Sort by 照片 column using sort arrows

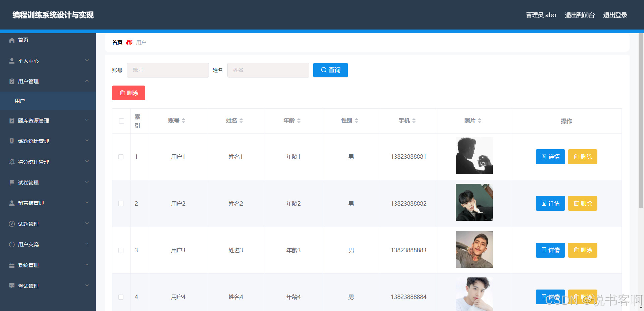[480, 121]
